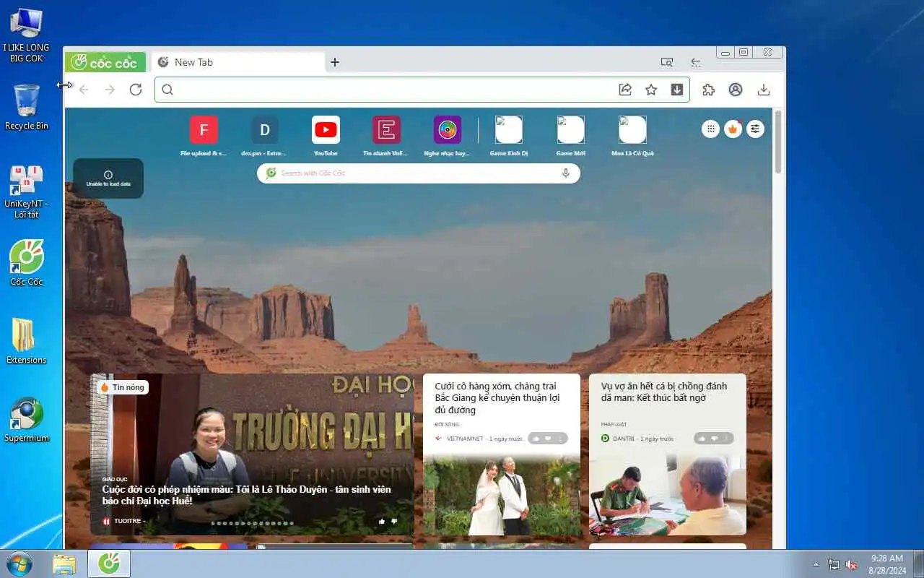This screenshot has height=578, width=924.
Task: Click the volume tray icon
Action: 852,564
